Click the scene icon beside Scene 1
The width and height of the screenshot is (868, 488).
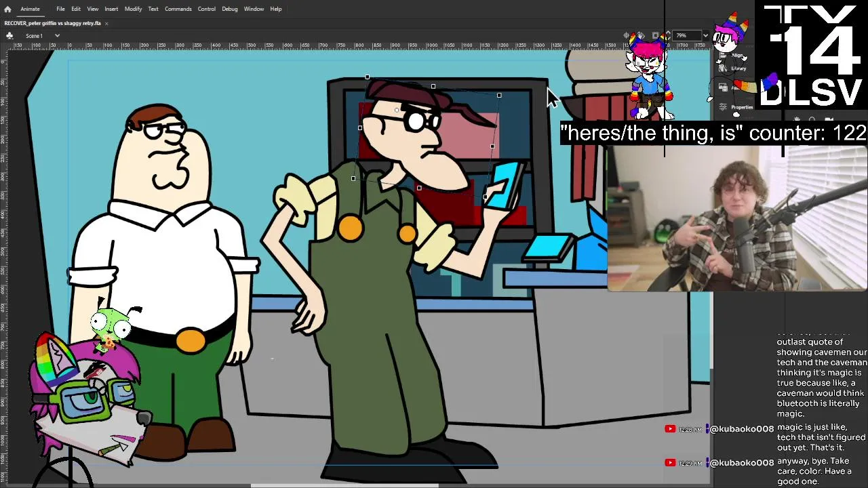tap(9, 35)
